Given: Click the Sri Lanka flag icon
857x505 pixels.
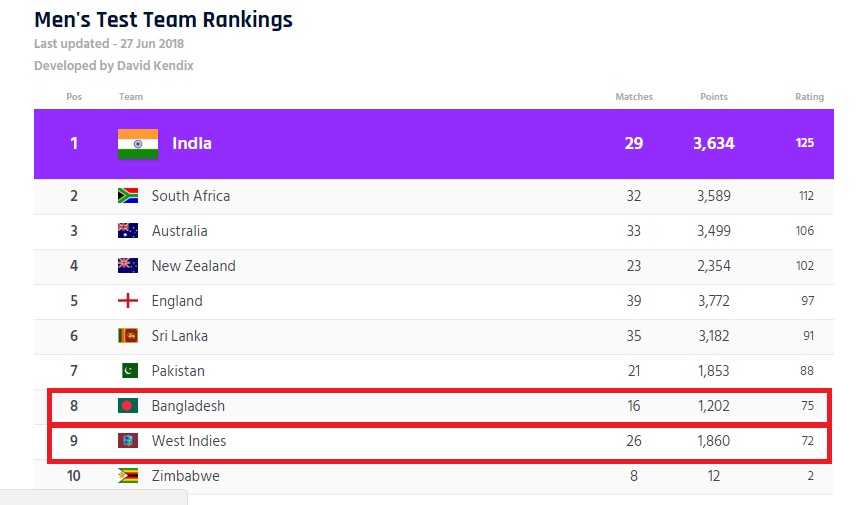Looking at the screenshot, I should (x=127, y=336).
